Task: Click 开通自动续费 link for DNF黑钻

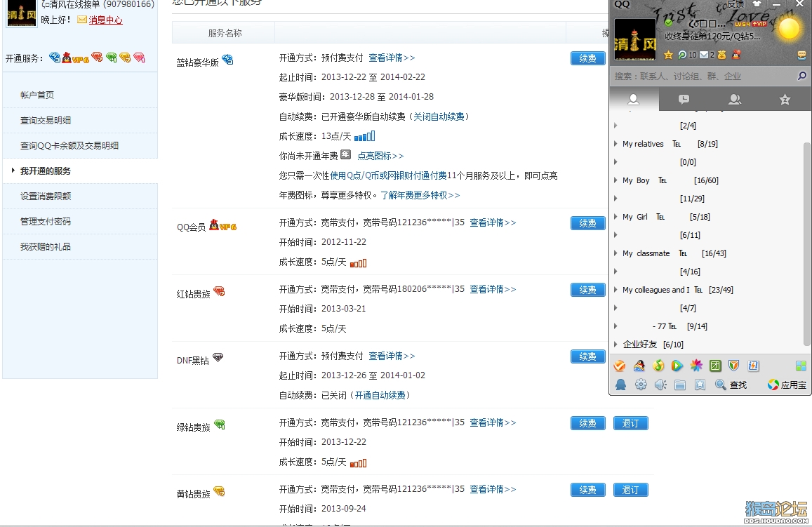Action: tap(380, 395)
